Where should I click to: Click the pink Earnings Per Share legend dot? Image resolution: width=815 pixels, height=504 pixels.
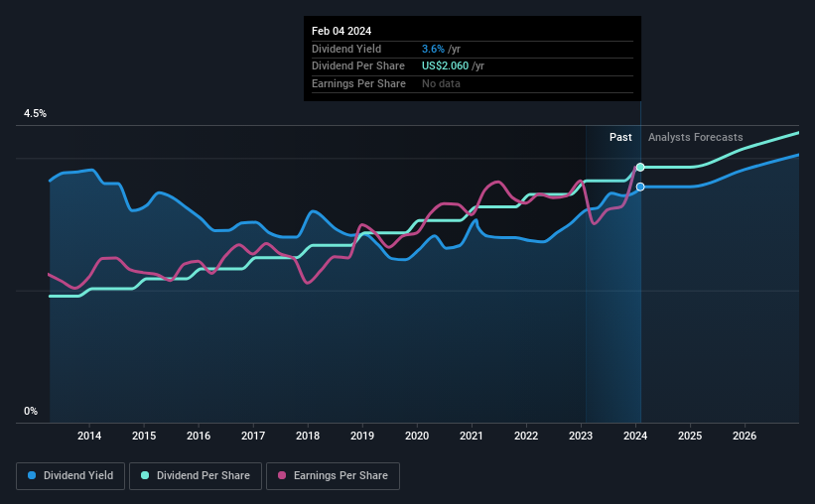tap(282, 475)
